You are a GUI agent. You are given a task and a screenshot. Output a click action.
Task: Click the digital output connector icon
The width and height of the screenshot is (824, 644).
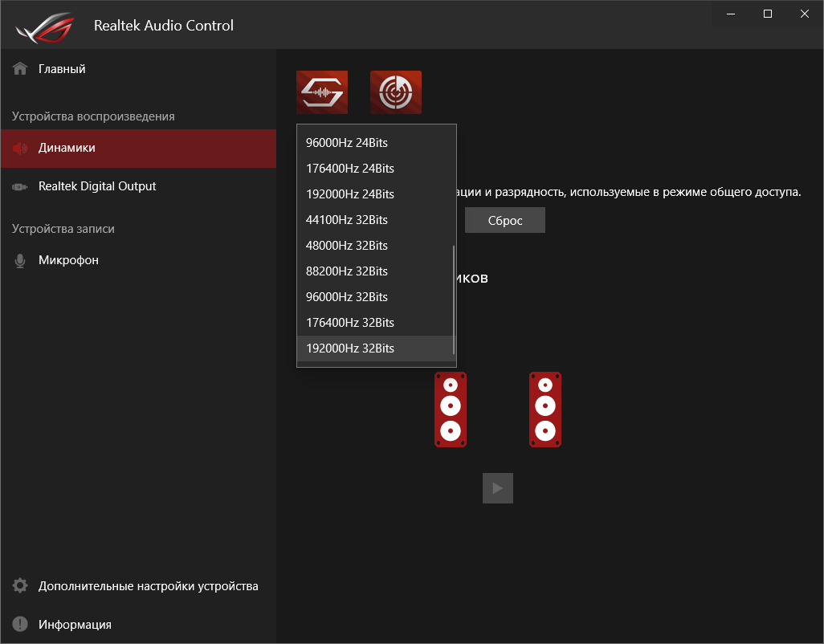coord(20,186)
